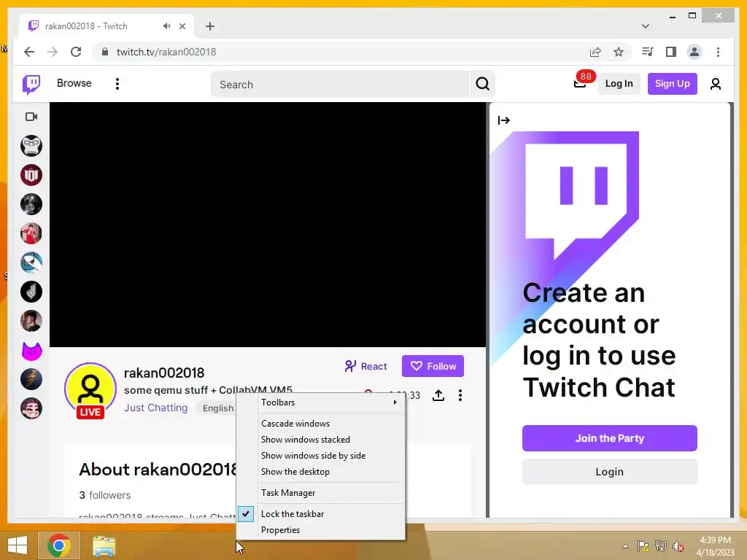Collapse the chat panel with arrow icon
Viewport: 747px width, 560px height.
point(503,120)
